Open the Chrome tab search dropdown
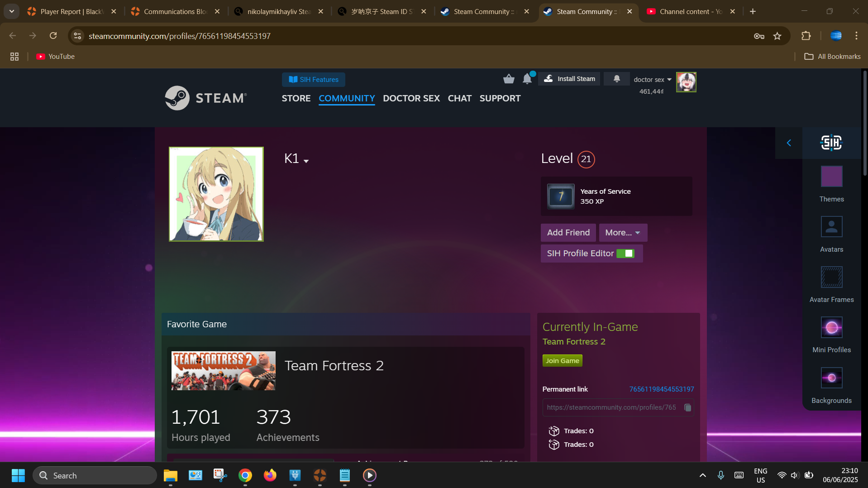The width and height of the screenshot is (868, 488). click(x=12, y=11)
